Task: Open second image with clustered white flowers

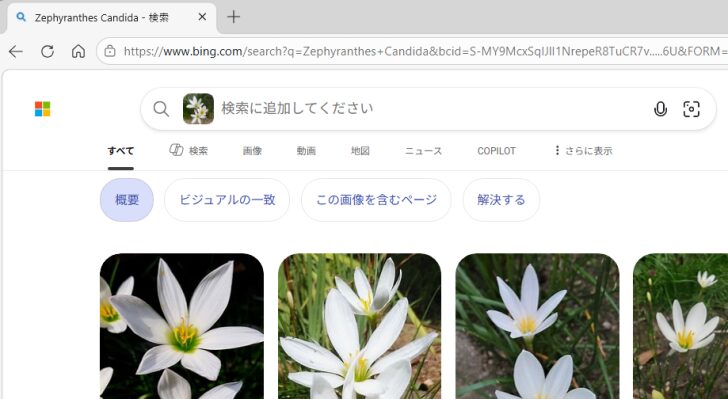Action: [359, 326]
